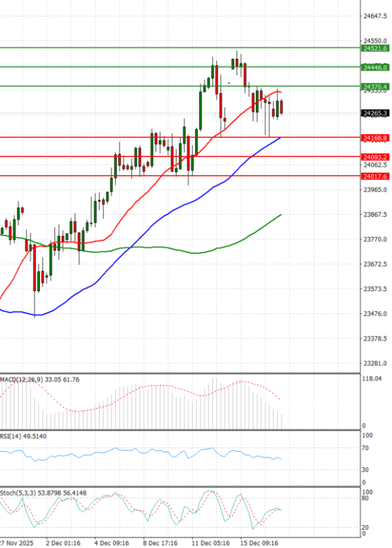
Task: Click the green moving average line's right end
Action: pos(281,214)
